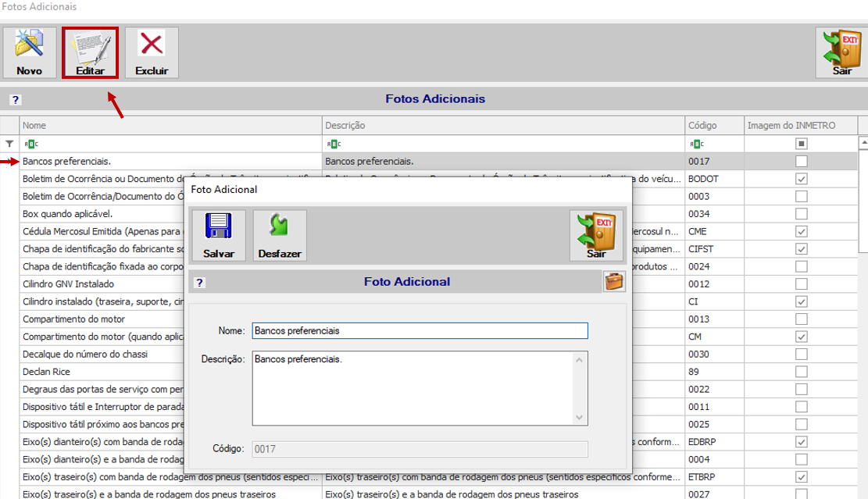Toggle INMETRO checkbox for code 0022
The width and height of the screenshot is (868, 499).
click(x=801, y=390)
